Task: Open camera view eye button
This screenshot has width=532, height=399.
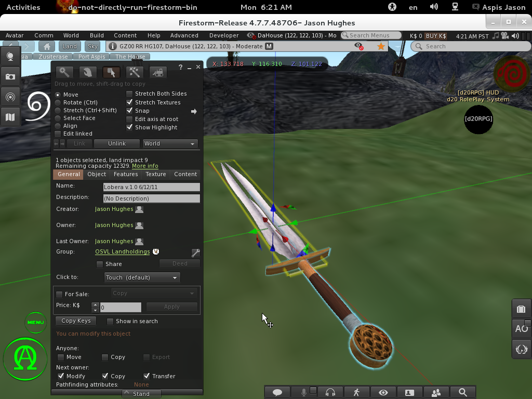Action: pyautogui.click(x=383, y=392)
